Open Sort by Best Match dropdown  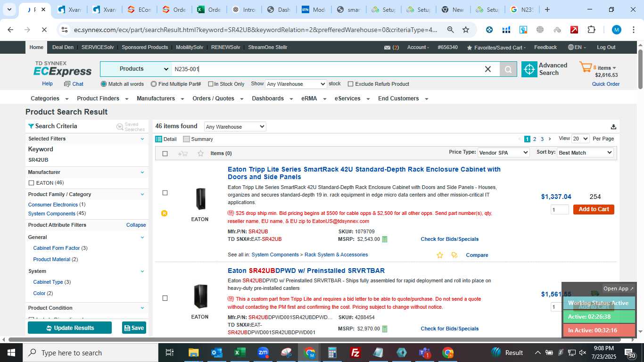pos(585,153)
